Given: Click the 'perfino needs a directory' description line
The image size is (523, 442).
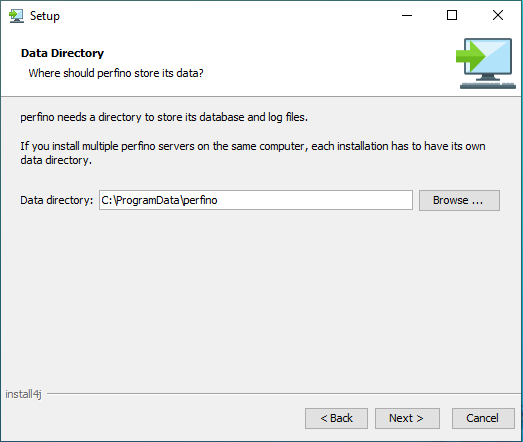Looking at the screenshot, I should point(164,117).
